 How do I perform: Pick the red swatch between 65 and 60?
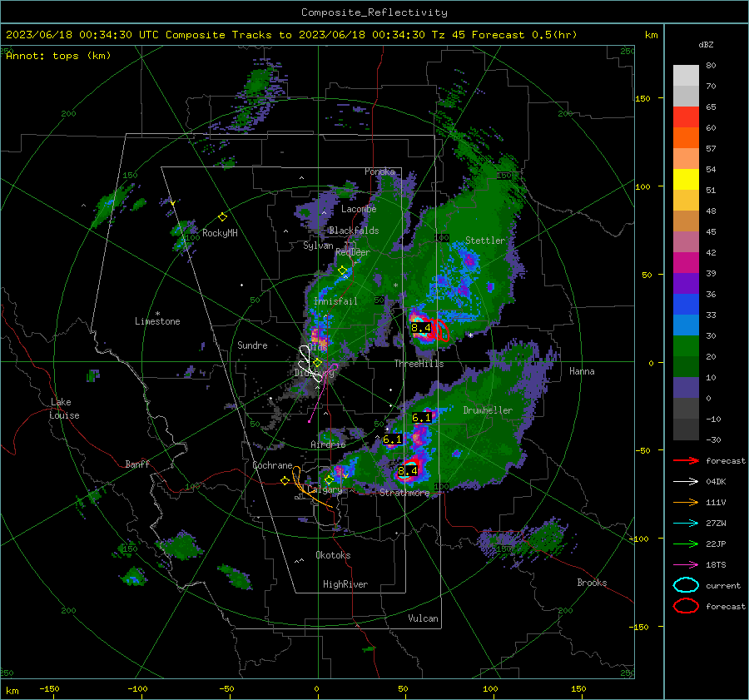tap(686, 117)
